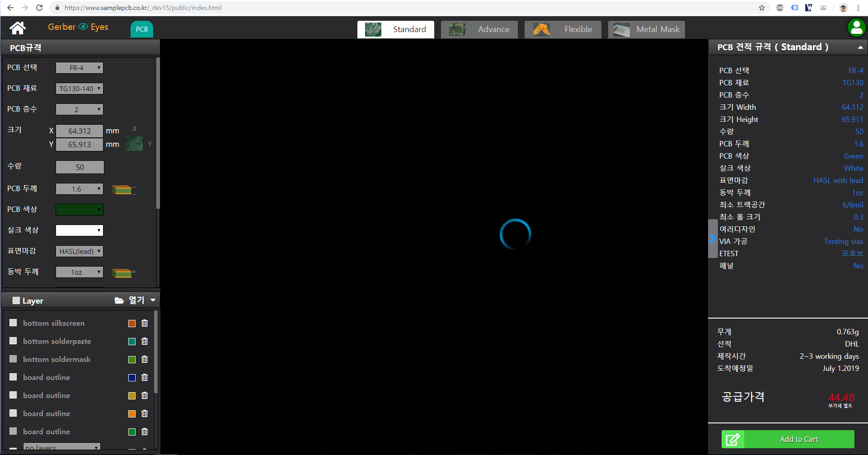Click the X size input field
The width and height of the screenshot is (868, 455).
point(80,131)
